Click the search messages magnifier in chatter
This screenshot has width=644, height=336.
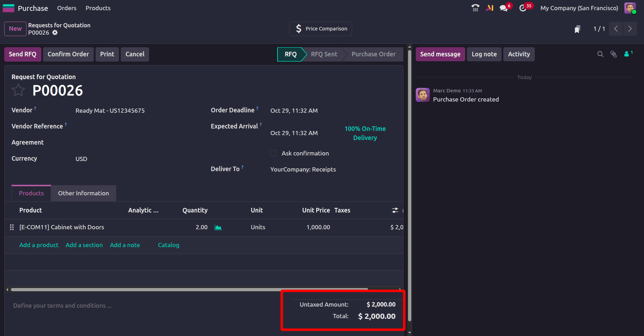tap(600, 54)
